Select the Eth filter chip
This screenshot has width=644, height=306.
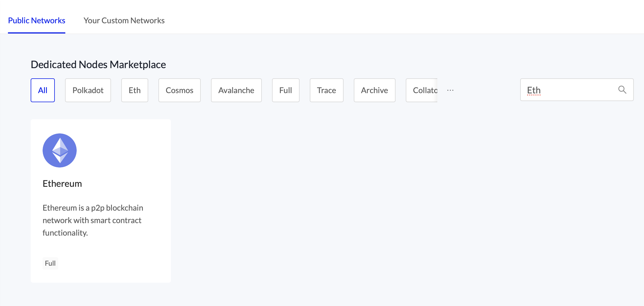click(135, 90)
